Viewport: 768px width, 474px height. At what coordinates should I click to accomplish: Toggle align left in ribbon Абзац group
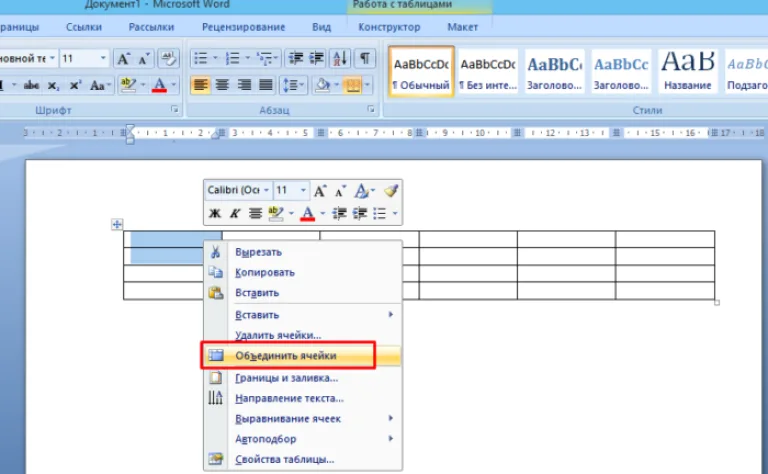(x=200, y=85)
